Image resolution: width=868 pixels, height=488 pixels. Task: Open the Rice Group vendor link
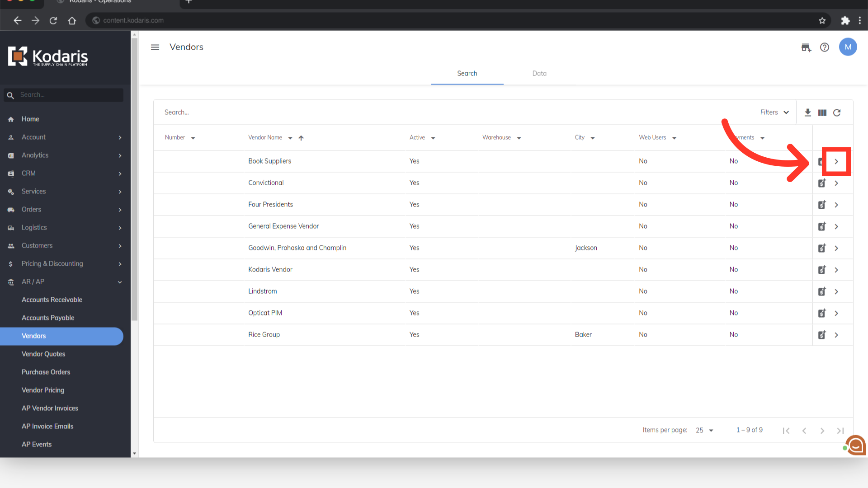pyautogui.click(x=264, y=334)
